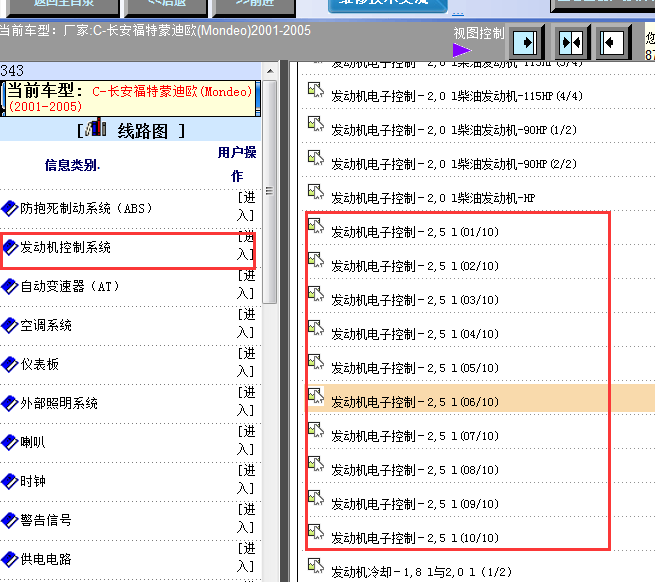
Task: Click [进入] link for 喇叭 row
Action: [246, 440]
